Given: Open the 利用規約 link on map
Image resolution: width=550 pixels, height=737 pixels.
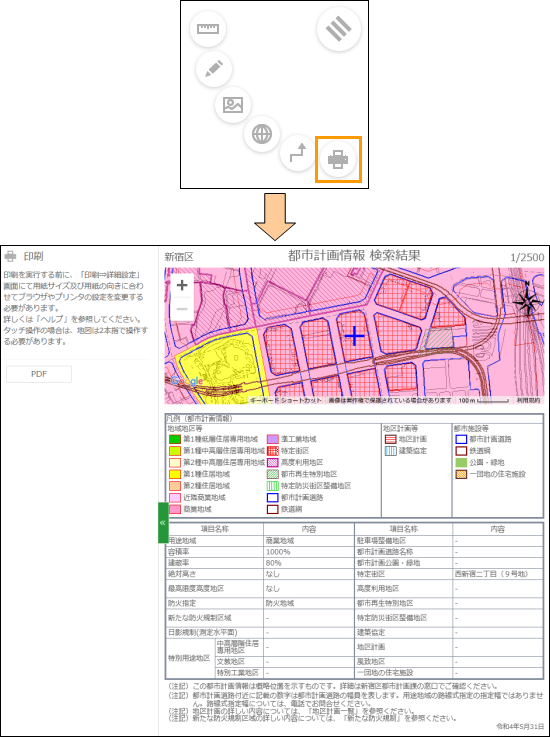Looking at the screenshot, I should click(528, 400).
